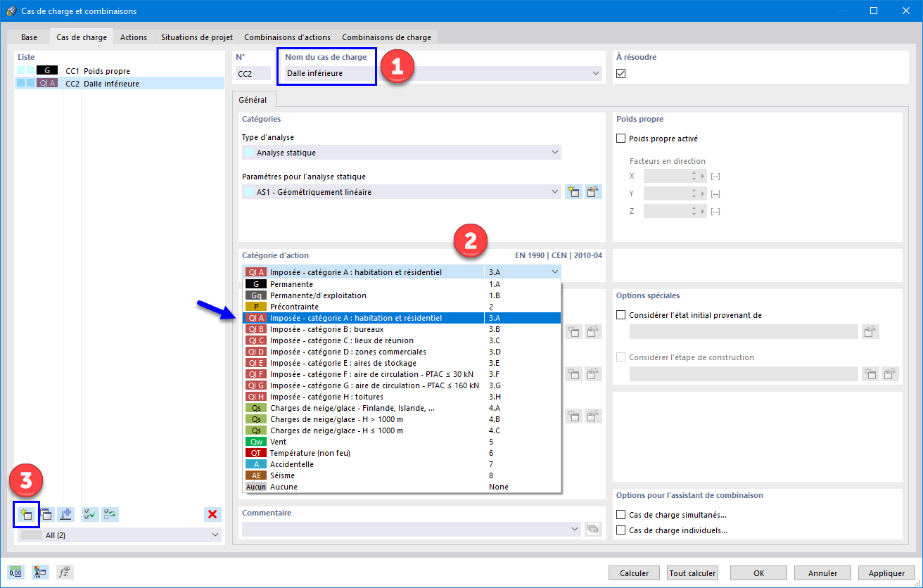Image resolution: width=923 pixels, height=588 pixels.
Task: Enable Cas de charge simultanés option
Action: click(x=621, y=515)
